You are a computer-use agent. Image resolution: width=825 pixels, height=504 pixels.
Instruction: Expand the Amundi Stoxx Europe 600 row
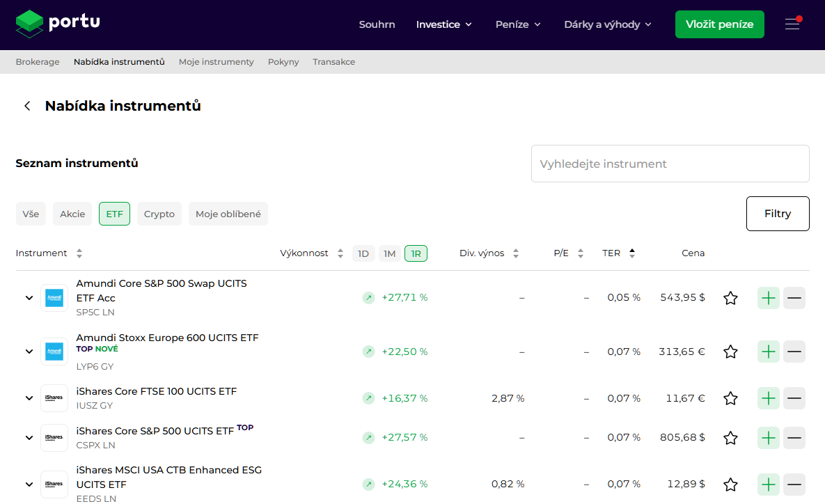(x=29, y=352)
